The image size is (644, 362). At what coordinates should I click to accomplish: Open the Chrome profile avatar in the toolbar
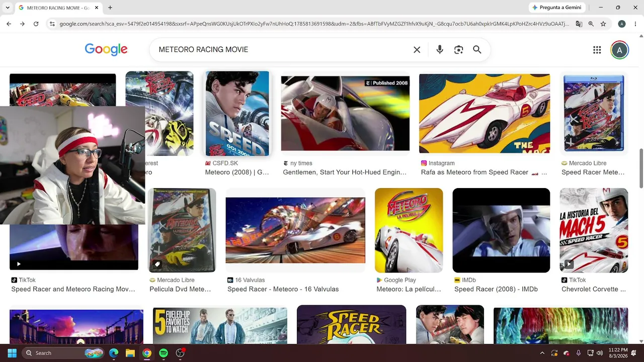[622, 24]
